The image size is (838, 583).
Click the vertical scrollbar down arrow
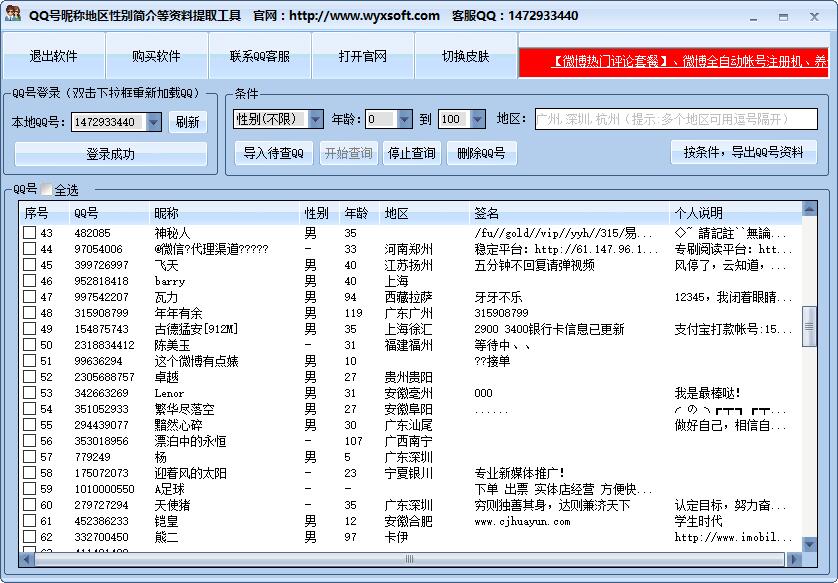pos(810,545)
